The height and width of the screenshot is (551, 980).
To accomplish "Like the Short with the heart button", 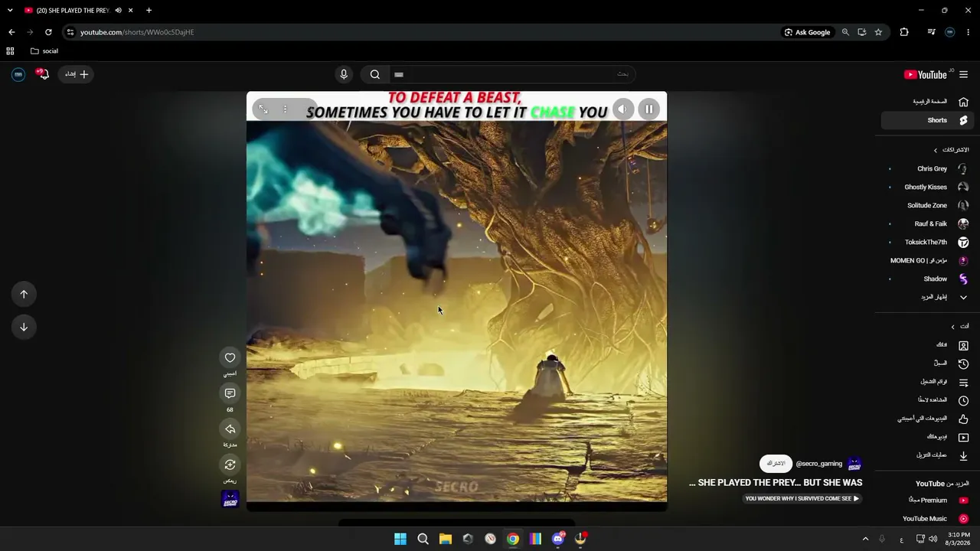I will pos(230,357).
